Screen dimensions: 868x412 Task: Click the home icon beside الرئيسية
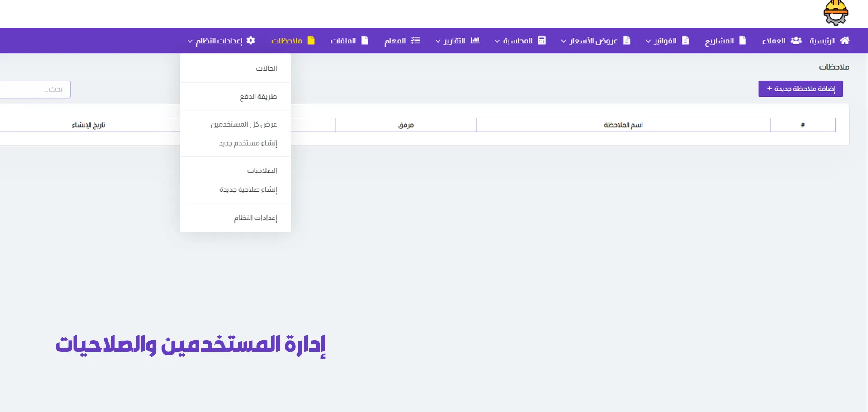click(844, 41)
